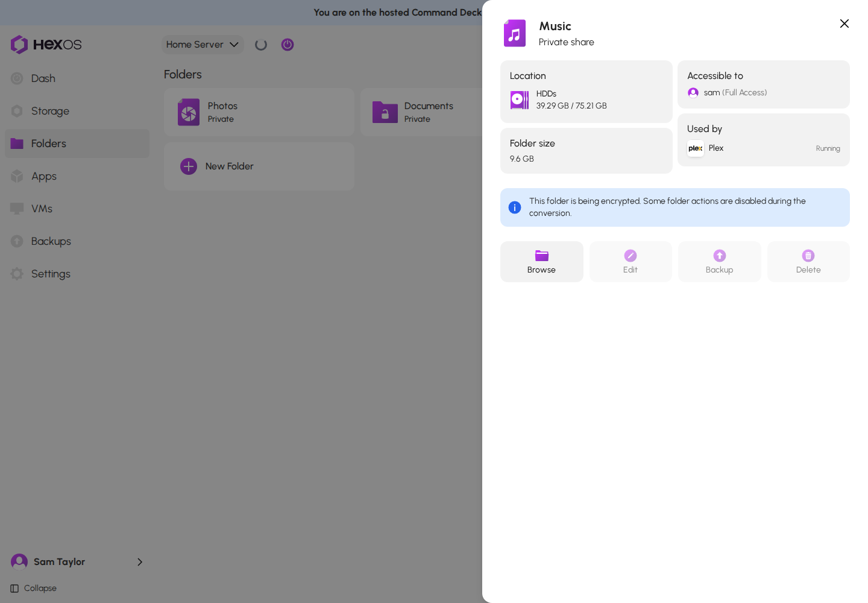868x603 pixels.
Task: Open the Photos folder card
Action: pos(259,112)
